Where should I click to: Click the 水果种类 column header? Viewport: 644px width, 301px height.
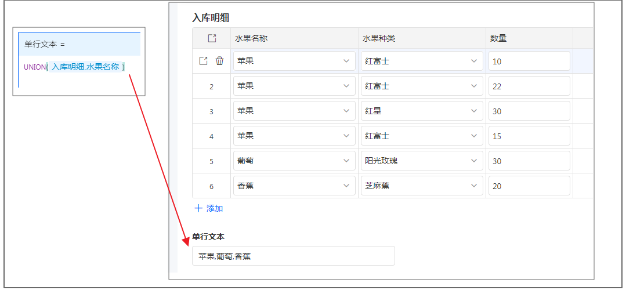pos(379,38)
